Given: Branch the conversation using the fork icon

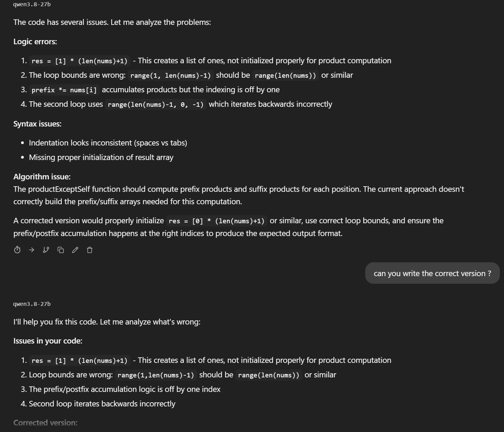Looking at the screenshot, I should (x=46, y=250).
